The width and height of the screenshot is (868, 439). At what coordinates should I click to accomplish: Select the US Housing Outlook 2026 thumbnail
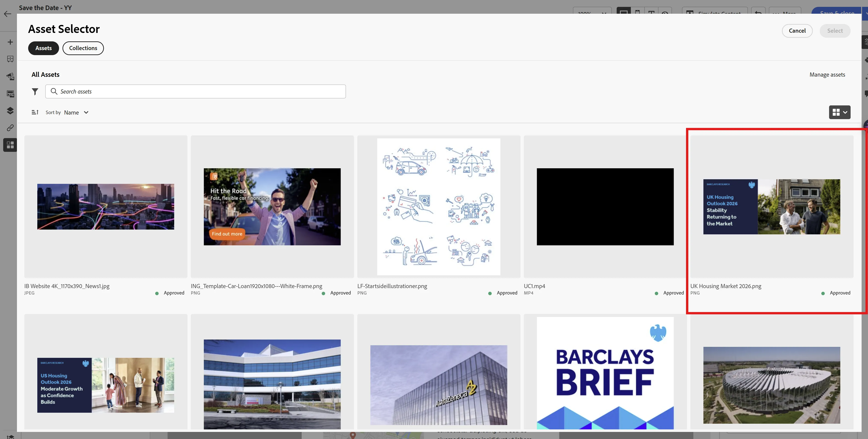point(106,385)
